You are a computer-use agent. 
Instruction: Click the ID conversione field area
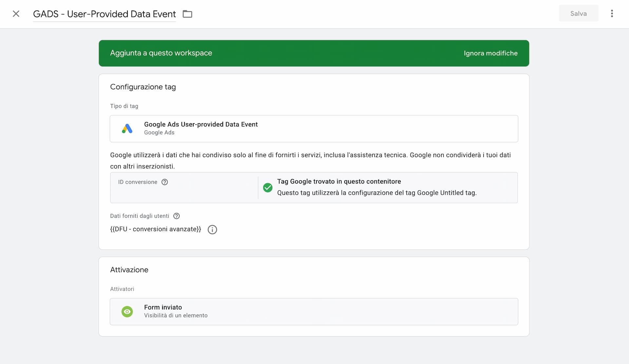point(183,188)
